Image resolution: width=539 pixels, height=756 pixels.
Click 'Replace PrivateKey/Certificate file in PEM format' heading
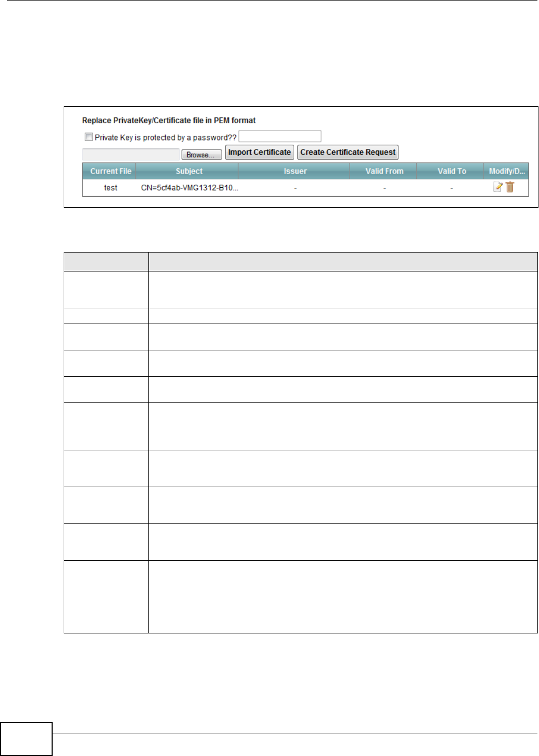point(169,120)
